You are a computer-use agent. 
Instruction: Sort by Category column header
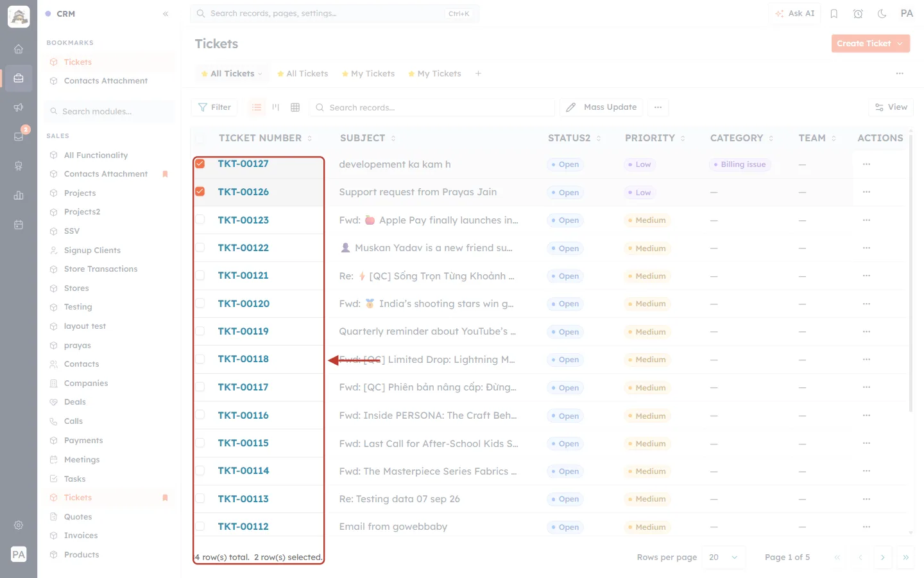[x=742, y=138]
